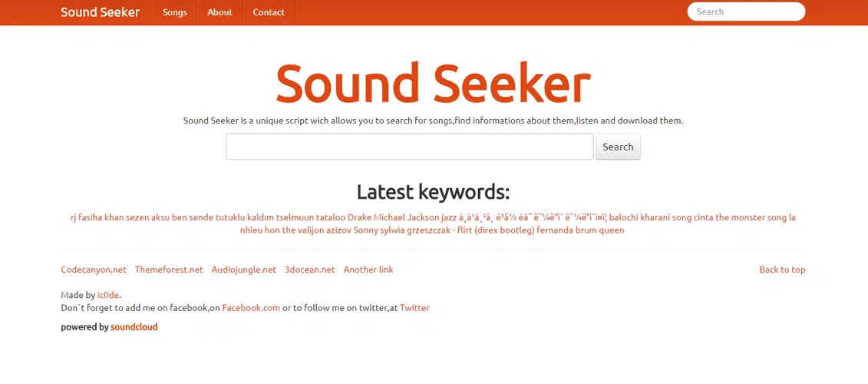
Task: Select the queen keyword link
Action: (x=612, y=230)
